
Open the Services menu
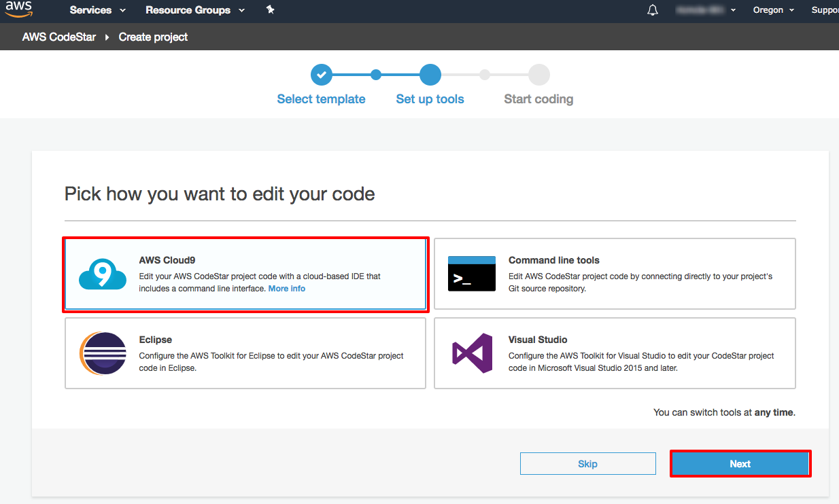pos(98,10)
